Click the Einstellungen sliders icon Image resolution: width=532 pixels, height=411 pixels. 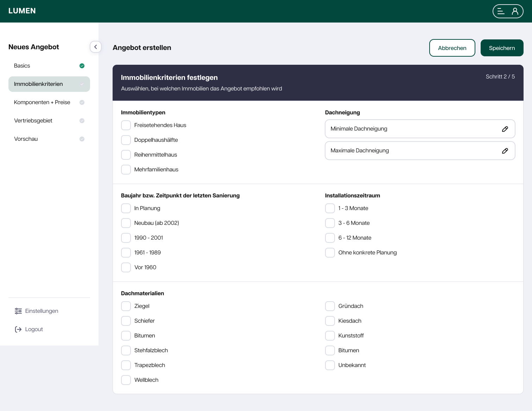(18, 311)
